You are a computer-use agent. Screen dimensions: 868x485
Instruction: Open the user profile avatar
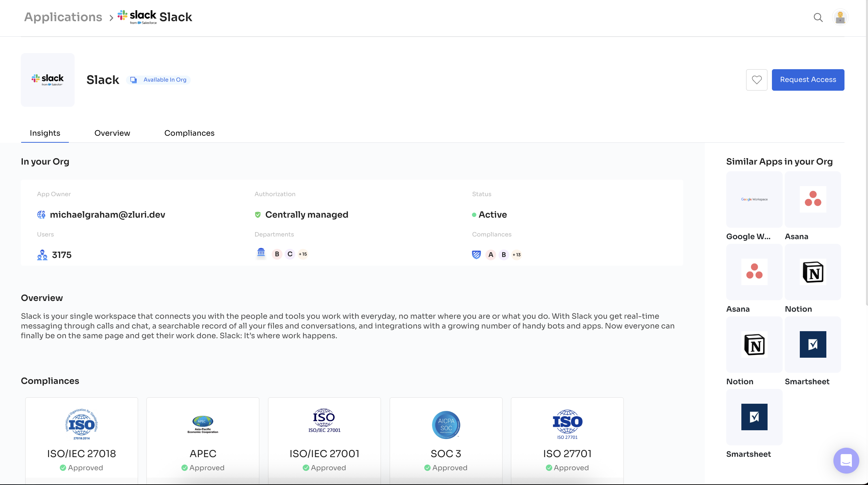click(x=840, y=17)
